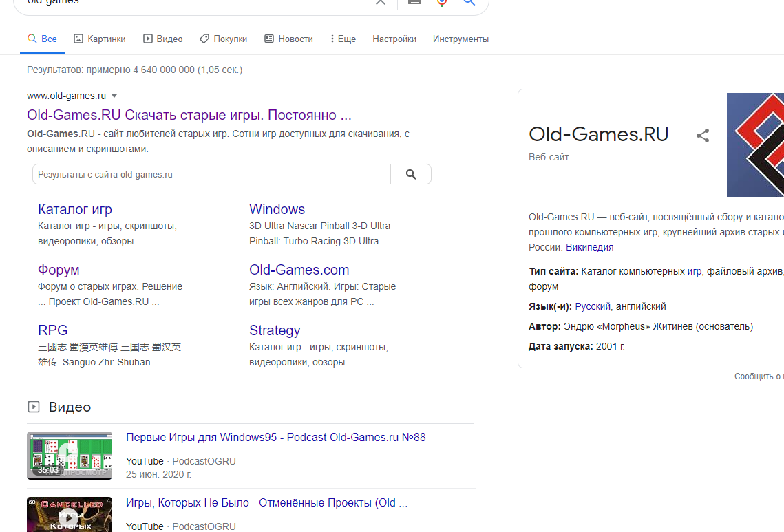Share the Old-Games.RU knowledge panel

pyautogui.click(x=703, y=136)
